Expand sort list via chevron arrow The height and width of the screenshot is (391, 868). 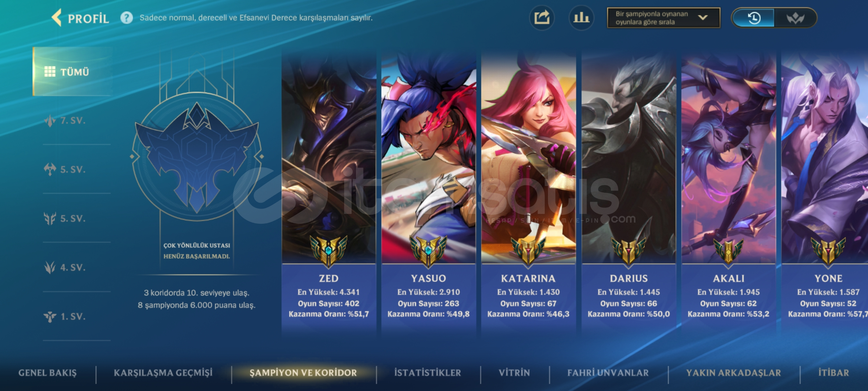pyautogui.click(x=703, y=18)
